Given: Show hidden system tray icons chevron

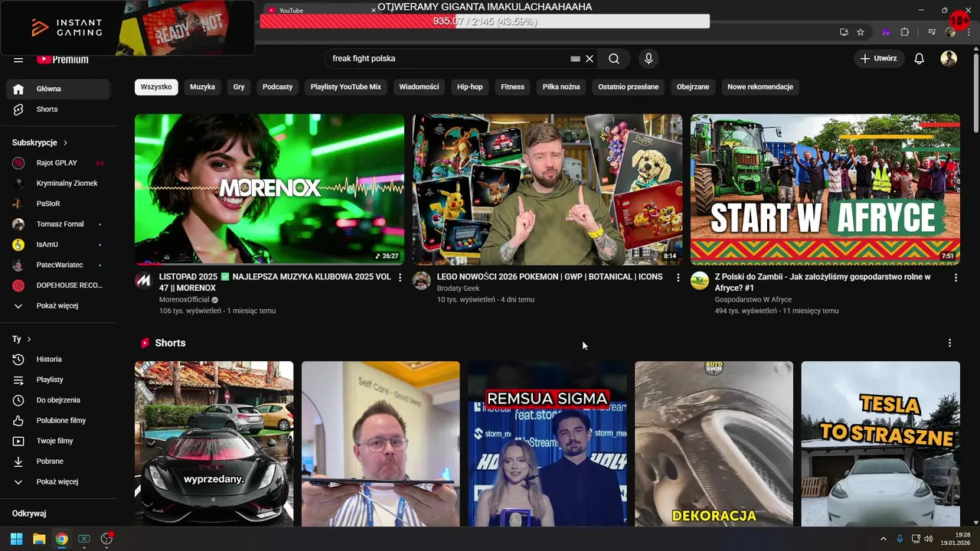Looking at the screenshot, I should pos(883,539).
